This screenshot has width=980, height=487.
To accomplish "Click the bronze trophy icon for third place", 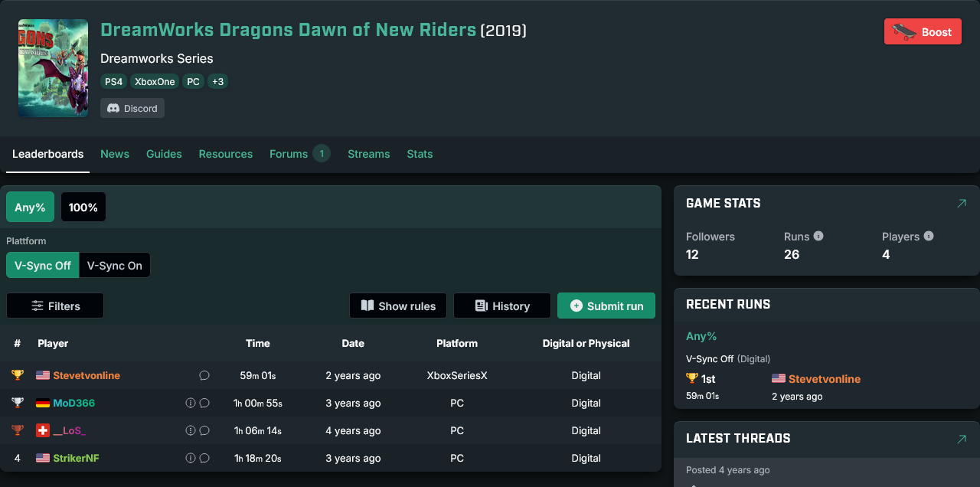I will click(x=18, y=430).
